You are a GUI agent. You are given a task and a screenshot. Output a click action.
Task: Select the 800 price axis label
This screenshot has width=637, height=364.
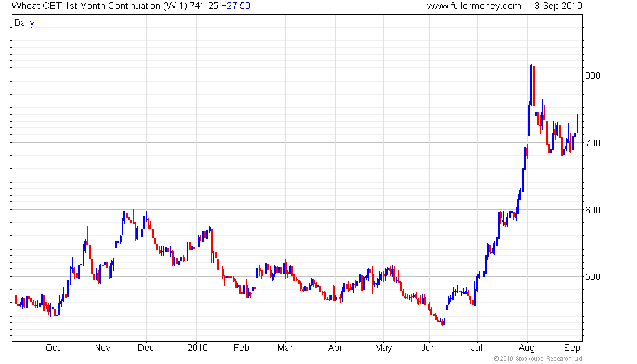tap(592, 75)
